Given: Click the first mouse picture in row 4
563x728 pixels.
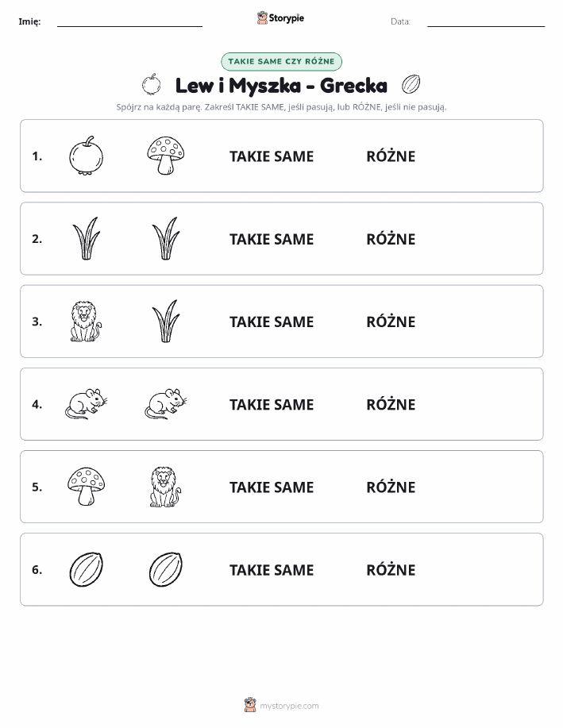Looking at the screenshot, I should tap(87, 404).
